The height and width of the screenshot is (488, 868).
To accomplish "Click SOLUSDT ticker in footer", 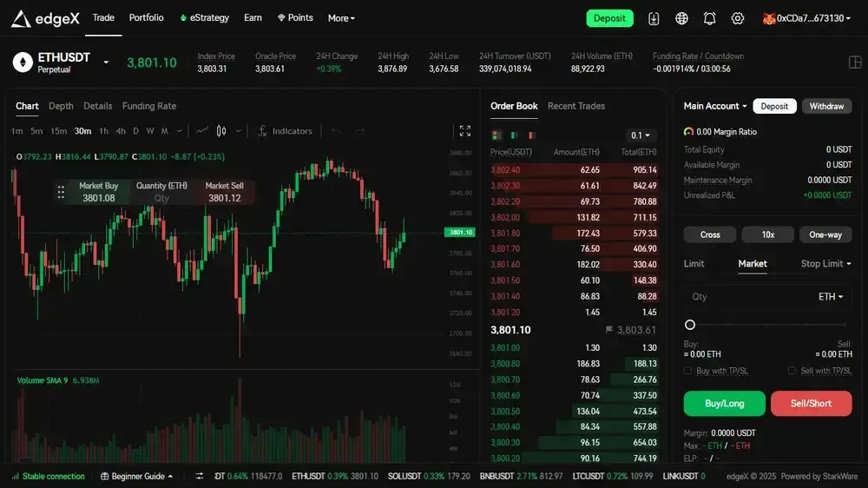I will click(x=429, y=476).
